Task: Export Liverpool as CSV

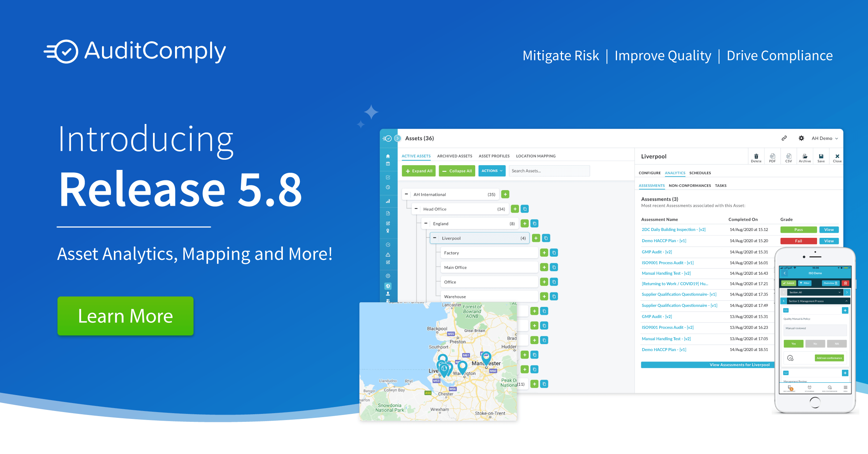Action: [789, 158]
